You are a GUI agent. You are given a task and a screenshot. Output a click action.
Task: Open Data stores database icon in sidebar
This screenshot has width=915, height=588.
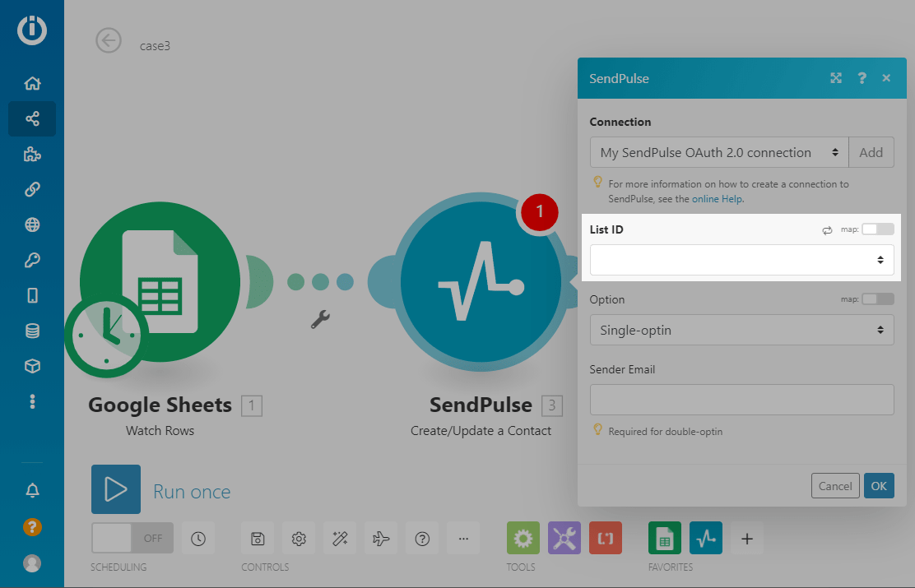[x=32, y=331]
